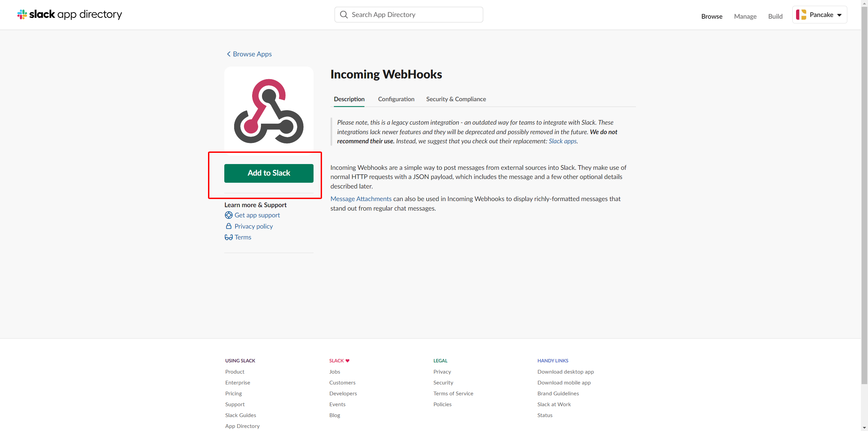Click the back chevron beside Browse Apps
Screen dimensions: 868x431
point(229,54)
